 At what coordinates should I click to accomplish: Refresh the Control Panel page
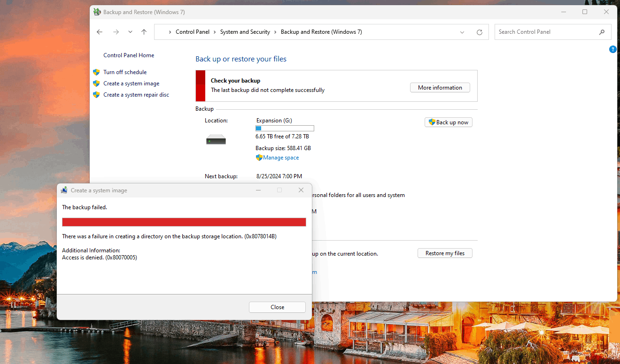(x=480, y=32)
